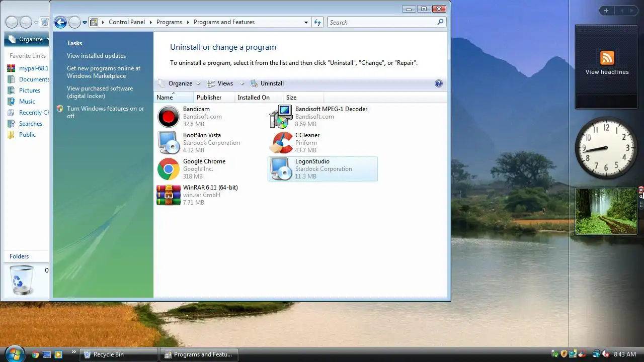Open the address bar history dropdown
The height and width of the screenshot is (362, 644).
(x=306, y=22)
